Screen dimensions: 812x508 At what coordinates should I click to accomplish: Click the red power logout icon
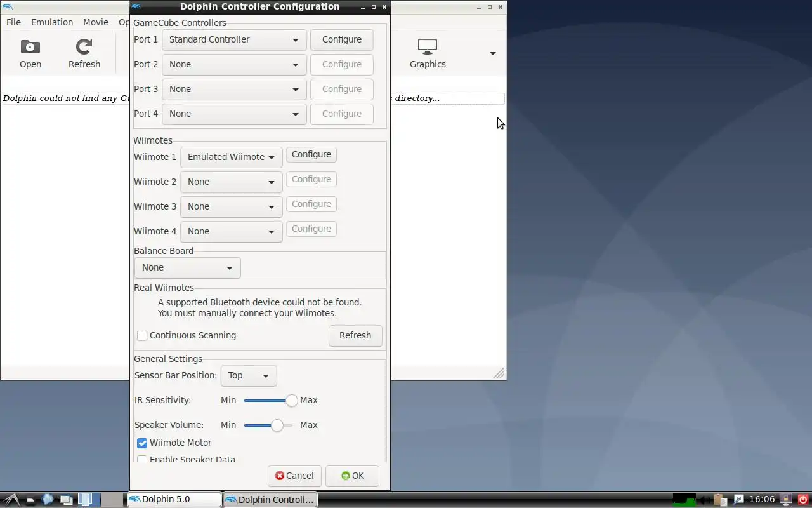tap(803, 500)
